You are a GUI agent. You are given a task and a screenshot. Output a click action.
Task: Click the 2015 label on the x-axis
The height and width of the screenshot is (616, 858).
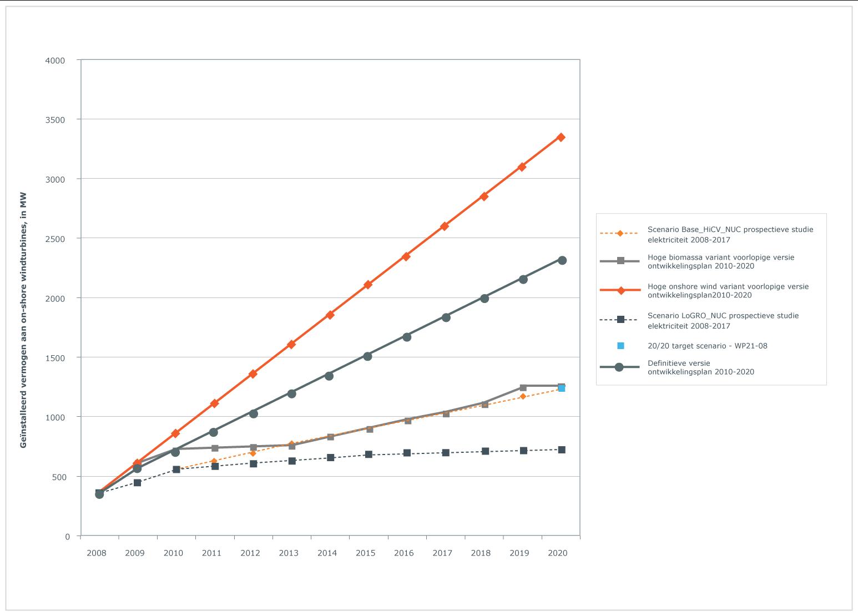coord(365,553)
